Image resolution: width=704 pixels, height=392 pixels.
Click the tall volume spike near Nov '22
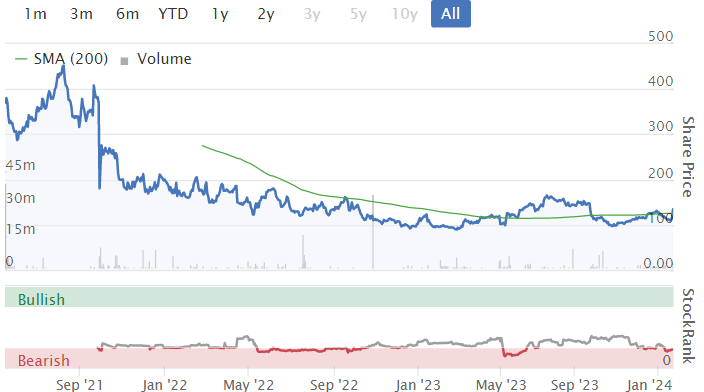click(373, 232)
